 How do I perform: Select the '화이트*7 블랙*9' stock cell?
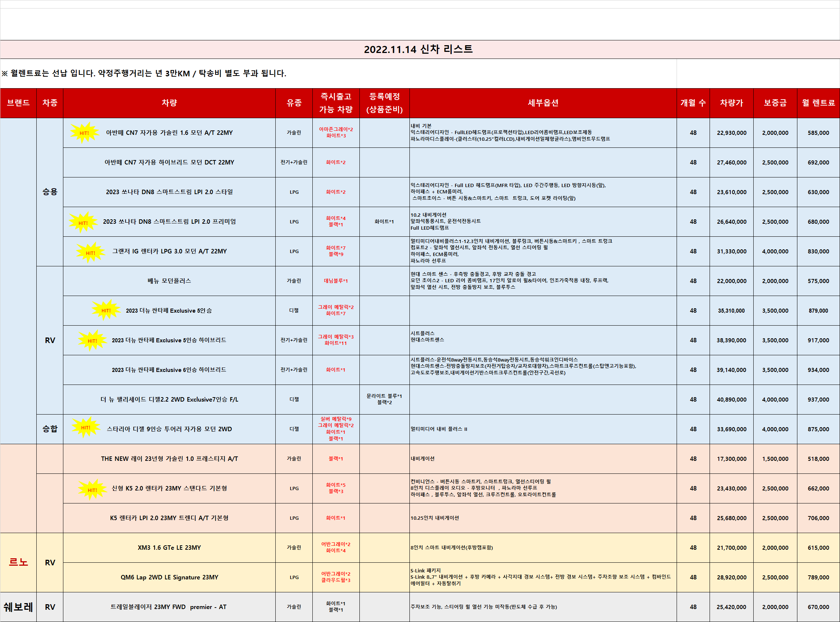336,251
